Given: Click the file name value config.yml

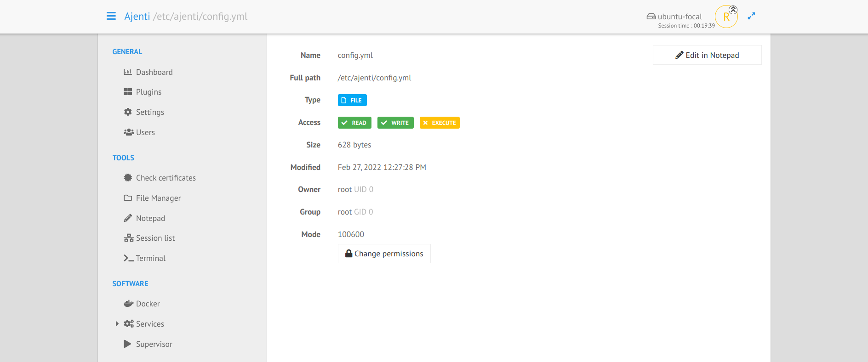Looking at the screenshot, I should (355, 55).
